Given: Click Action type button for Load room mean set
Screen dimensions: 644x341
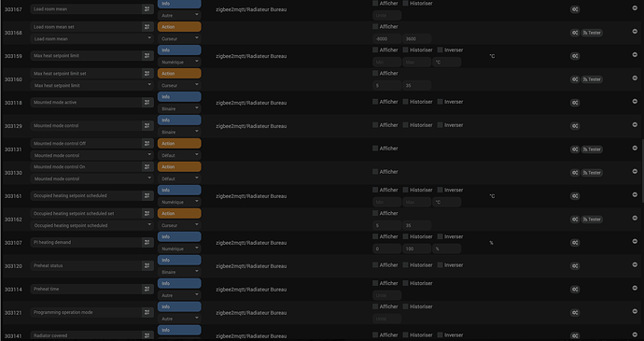Looking at the screenshot, I should pos(179,27).
